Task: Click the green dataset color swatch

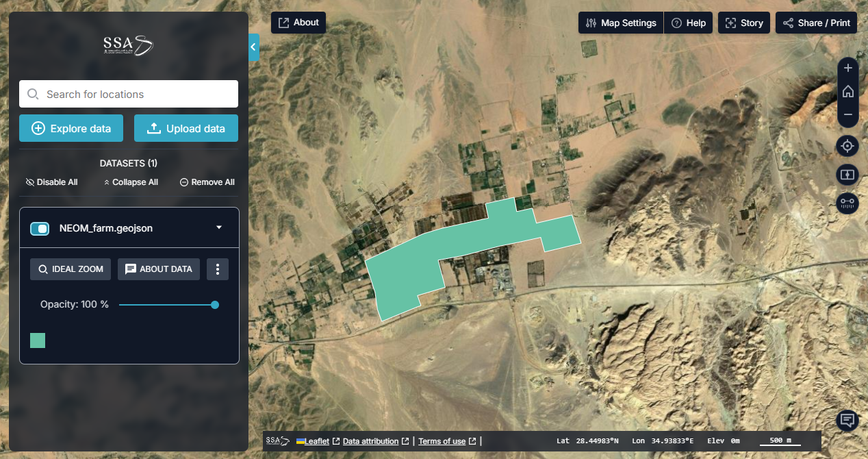Action: pos(38,340)
